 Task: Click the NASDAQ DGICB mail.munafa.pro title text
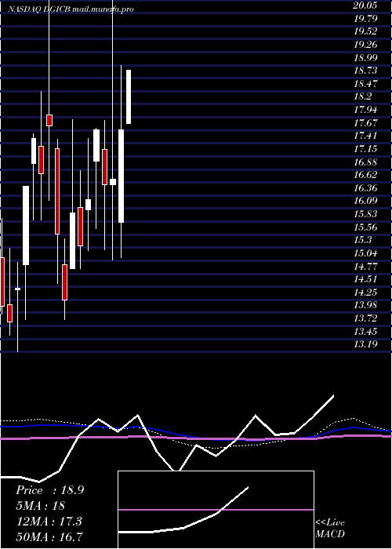[71, 9]
